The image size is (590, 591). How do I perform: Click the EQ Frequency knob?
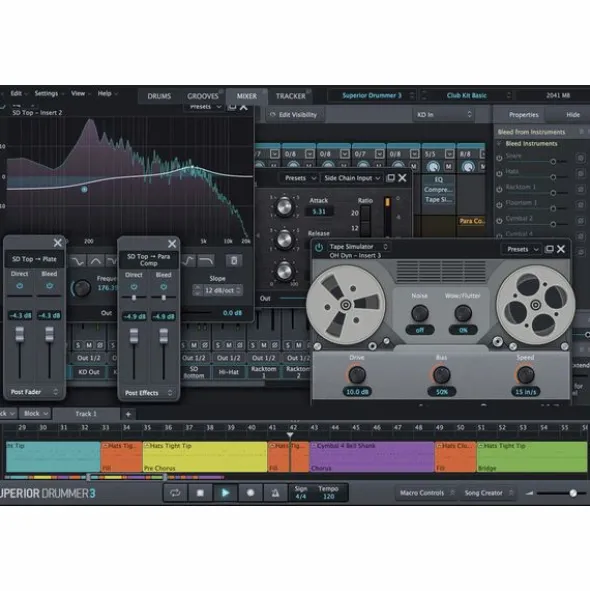click(81, 288)
